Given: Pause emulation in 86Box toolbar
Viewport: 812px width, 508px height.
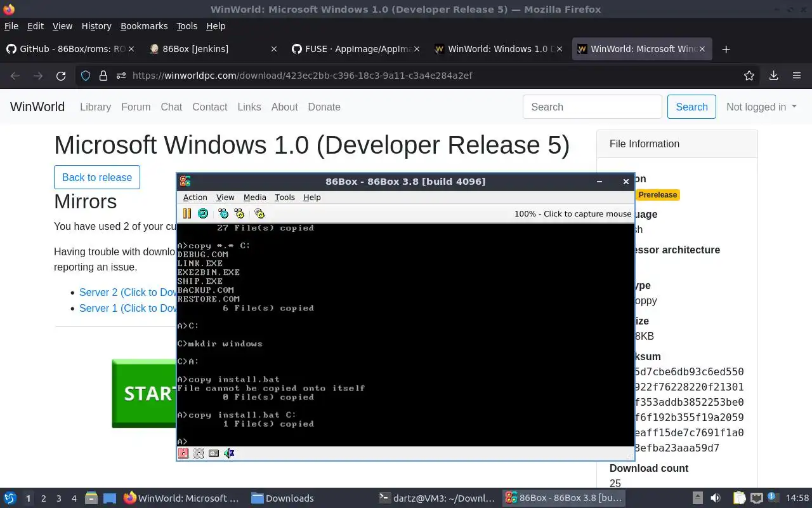Looking at the screenshot, I should coord(187,214).
